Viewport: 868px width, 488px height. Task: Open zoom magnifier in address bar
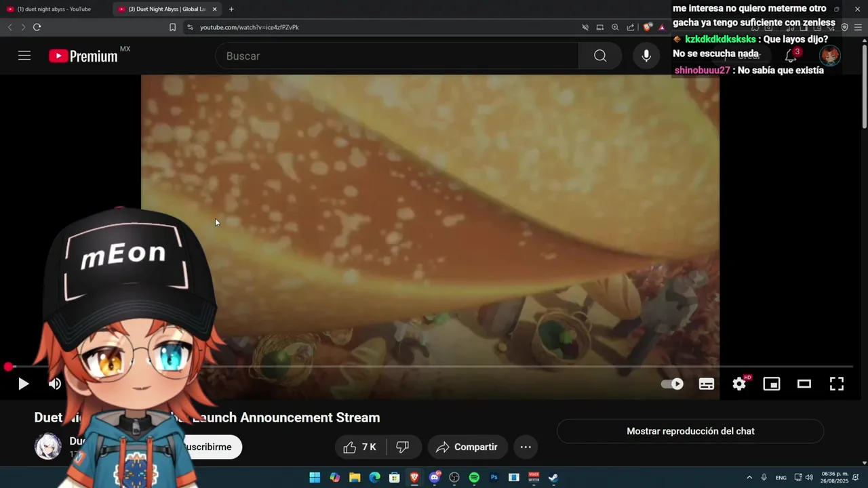pyautogui.click(x=615, y=27)
